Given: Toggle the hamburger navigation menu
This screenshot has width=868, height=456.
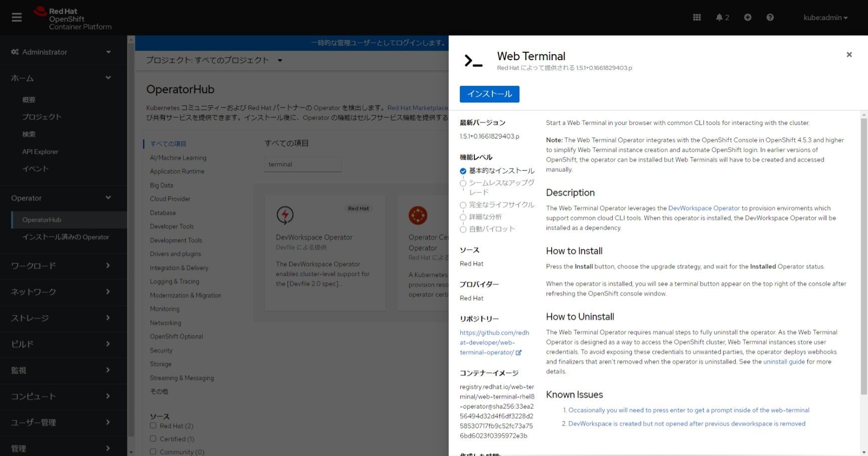Looking at the screenshot, I should tap(17, 18).
